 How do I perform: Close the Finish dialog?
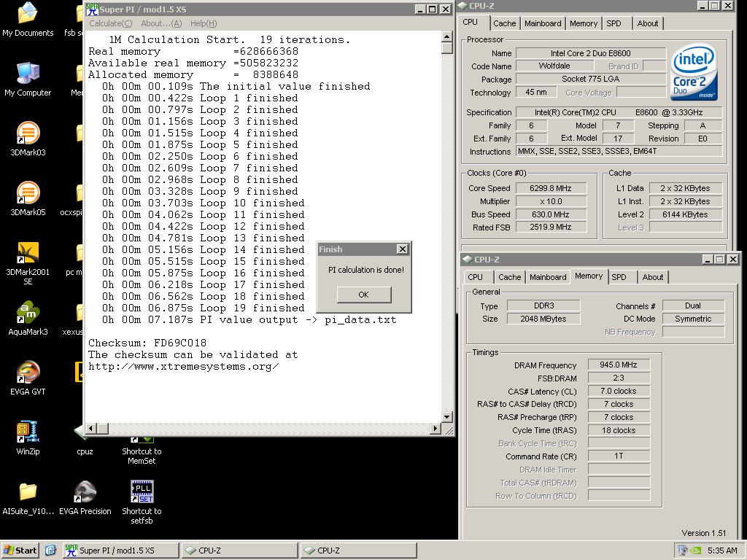point(403,249)
